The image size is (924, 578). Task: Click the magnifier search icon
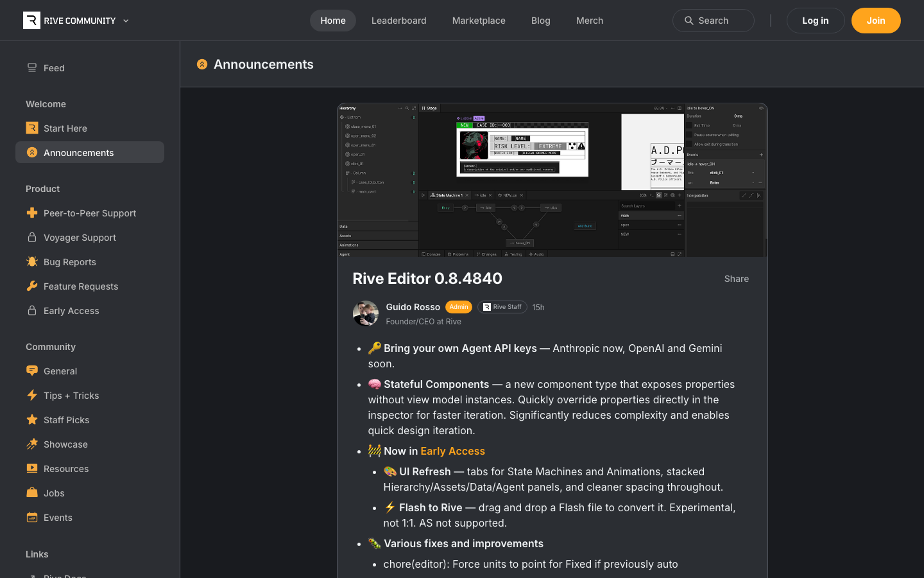[689, 21]
